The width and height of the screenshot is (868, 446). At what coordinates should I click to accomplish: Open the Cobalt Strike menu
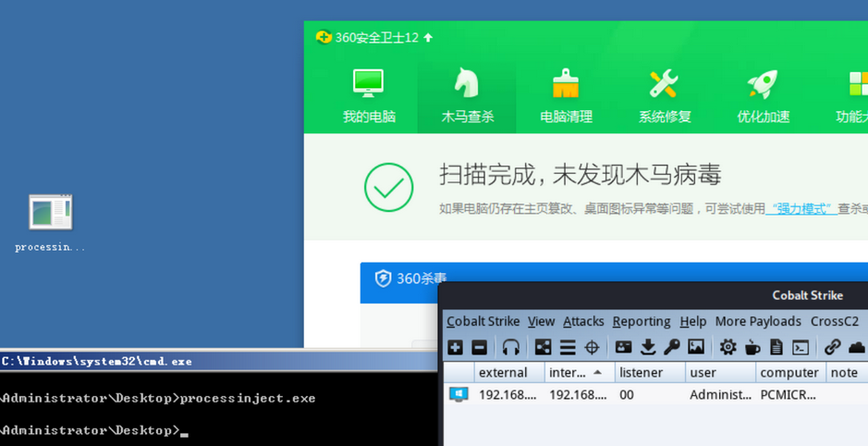click(483, 321)
